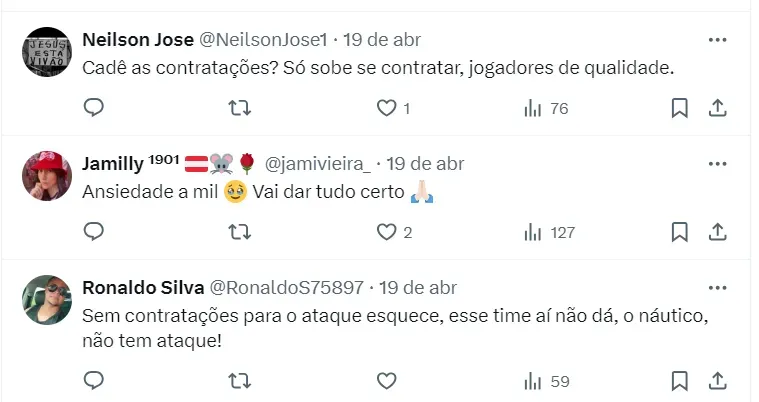Open more options on Neilson Jose's tweet
The height and width of the screenshot is (402, 759).
pos(717,40)
